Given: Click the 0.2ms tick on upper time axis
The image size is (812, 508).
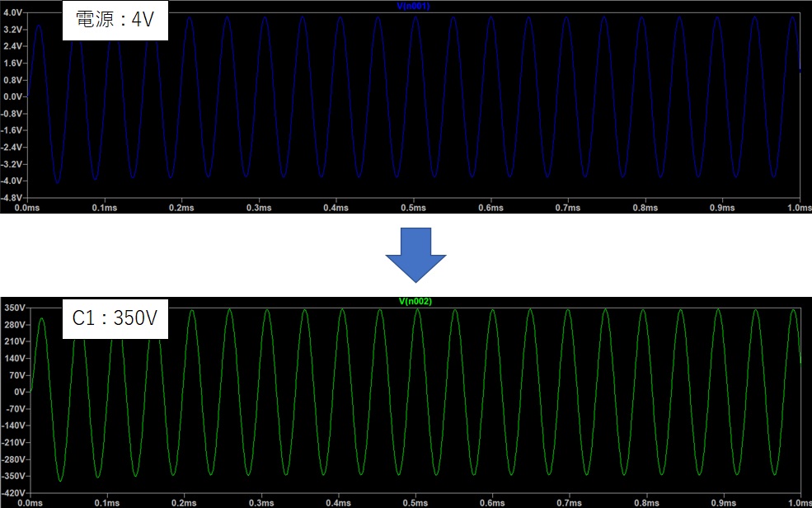Looking at the screenshot, I should [182, 208].
